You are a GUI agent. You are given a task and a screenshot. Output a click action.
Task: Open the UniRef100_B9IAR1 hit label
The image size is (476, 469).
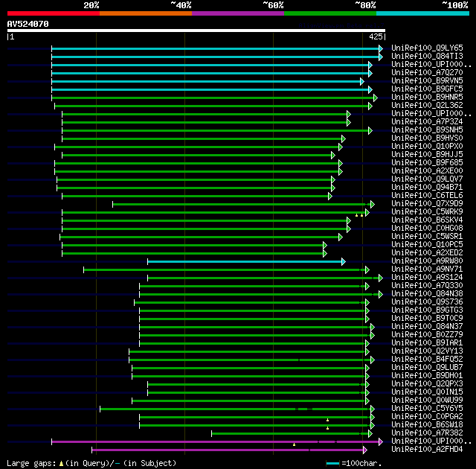427,343
